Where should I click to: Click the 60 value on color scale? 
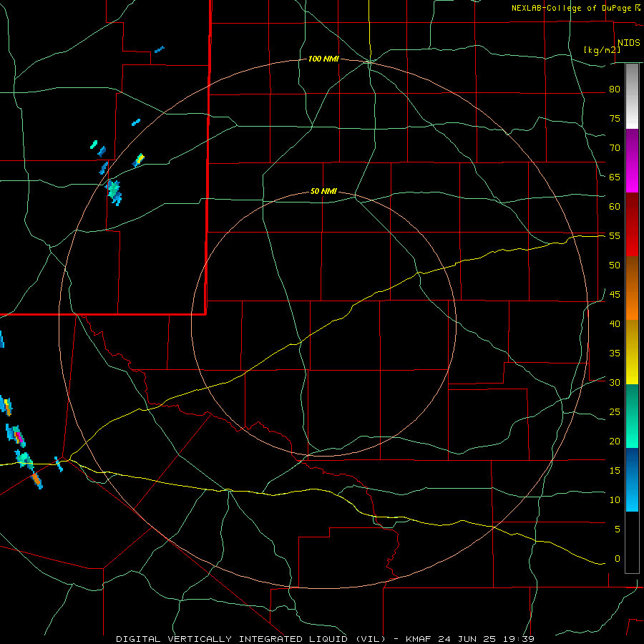pos(615,207)
